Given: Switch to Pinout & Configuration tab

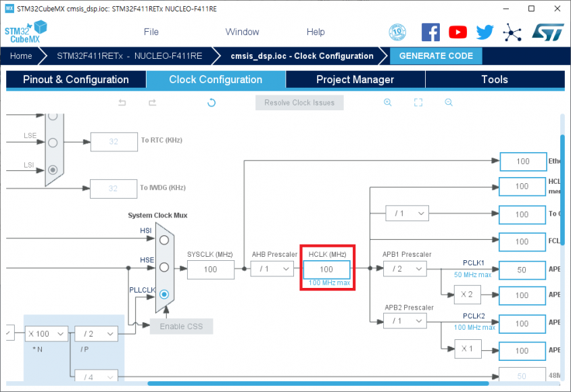Looking at the screenshot, I should click(x=76, y=80).
